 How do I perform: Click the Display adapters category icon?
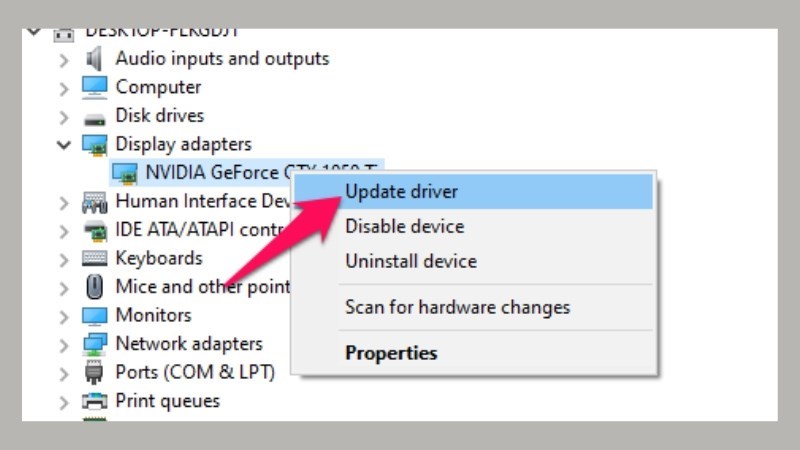click(94, 145)
